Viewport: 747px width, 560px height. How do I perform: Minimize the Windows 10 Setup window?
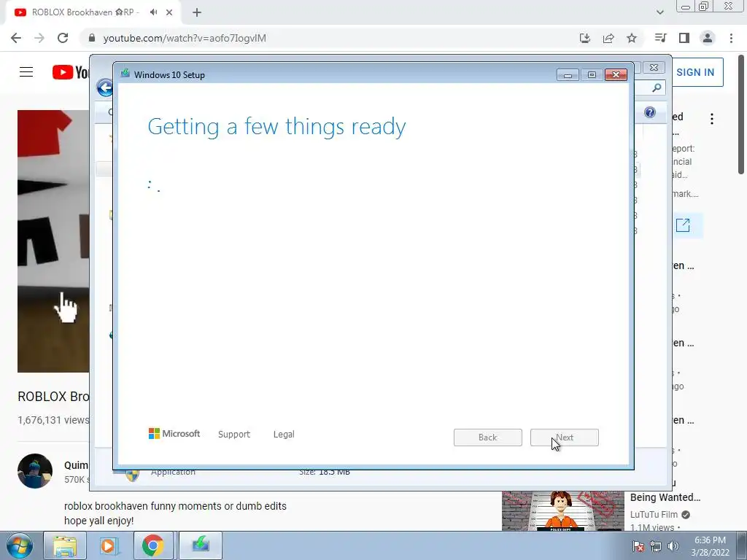coord(568,75)
